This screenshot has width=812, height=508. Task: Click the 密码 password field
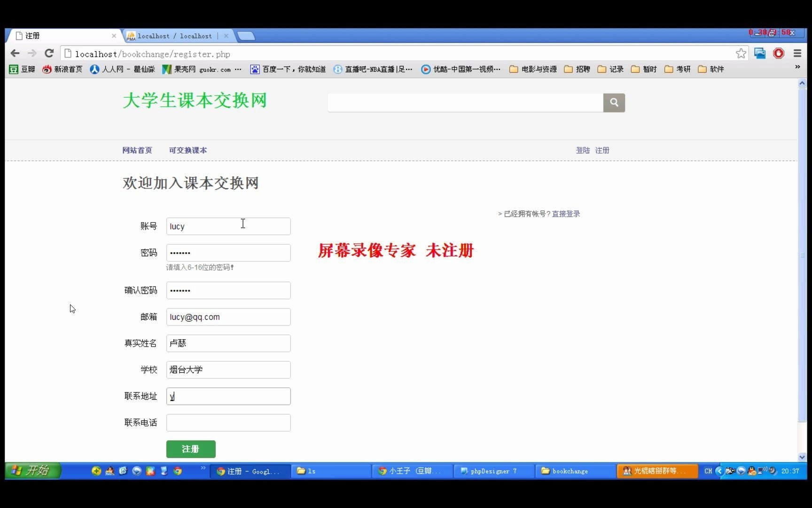point(228,253)
